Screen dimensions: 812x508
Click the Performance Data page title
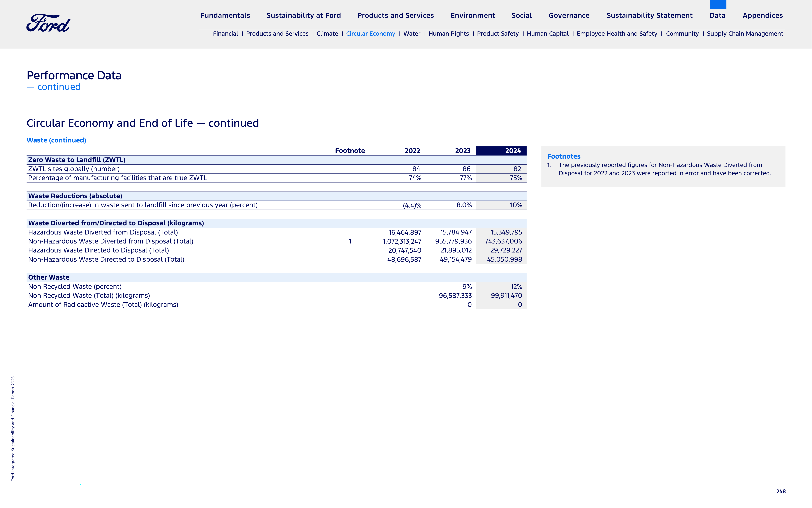click(x=74, y=75)
